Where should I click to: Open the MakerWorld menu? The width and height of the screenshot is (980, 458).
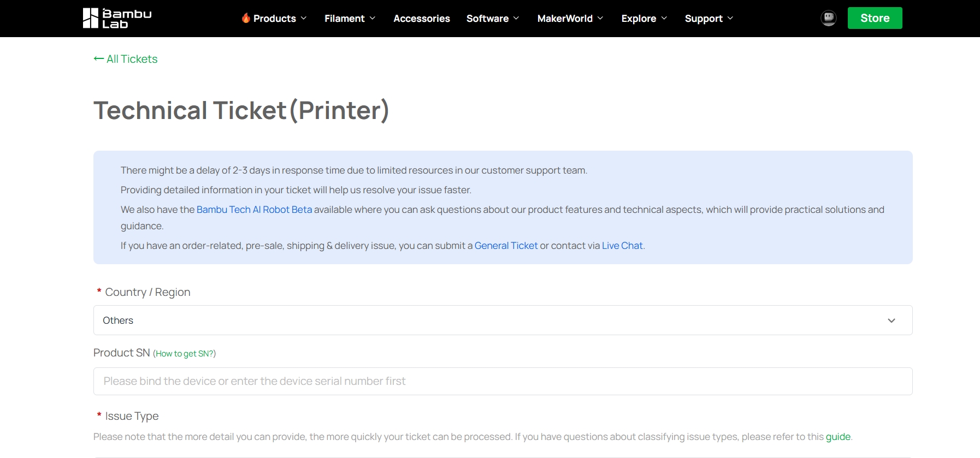coord(570,19)
